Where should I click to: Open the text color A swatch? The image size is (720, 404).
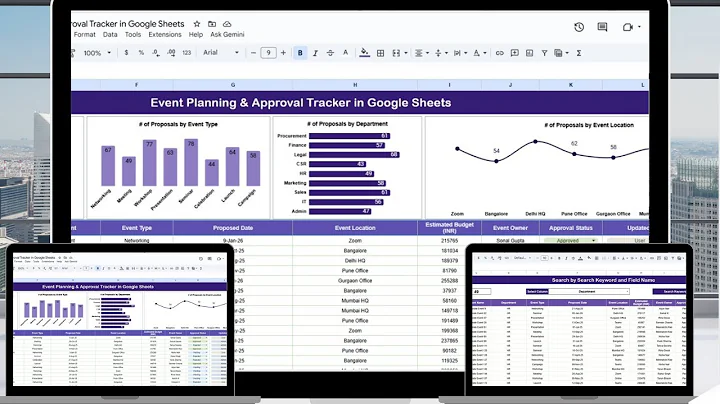pyautogui.click(x=345, y=53)
